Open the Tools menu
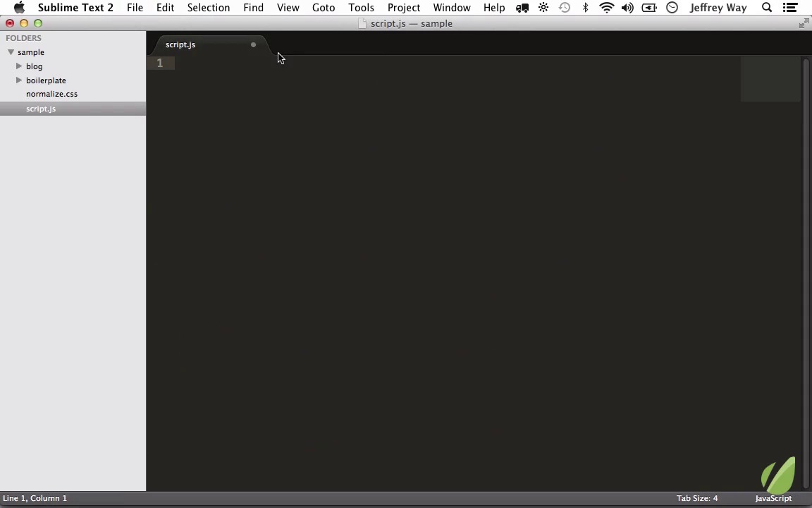Screen dimensions: 812x508 [x=361, y=8]
